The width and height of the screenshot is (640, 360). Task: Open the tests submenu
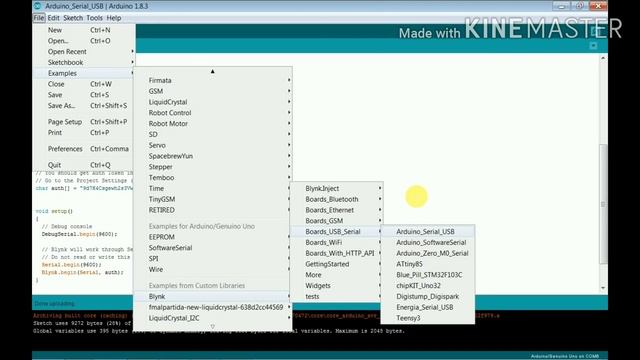[x=337, y=297]
